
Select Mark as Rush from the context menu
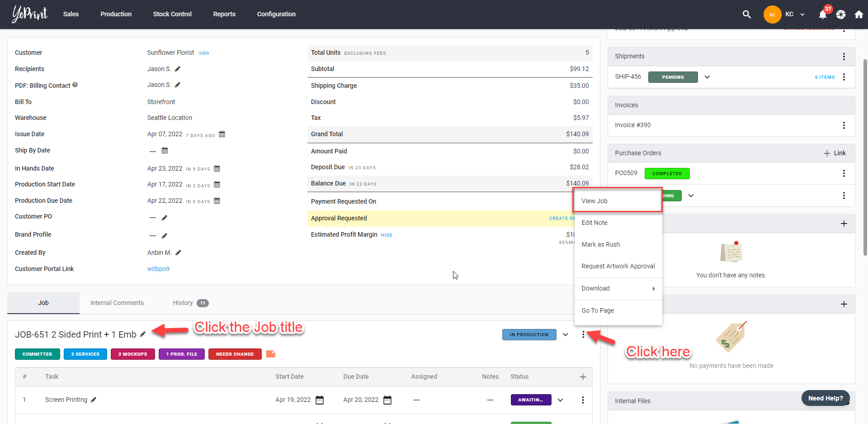601,244
